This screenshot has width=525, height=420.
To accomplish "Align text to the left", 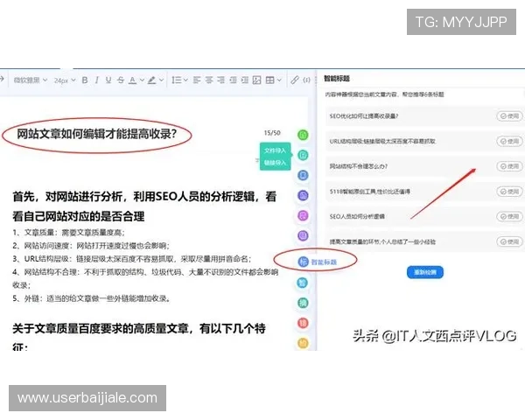I will 197,80.
